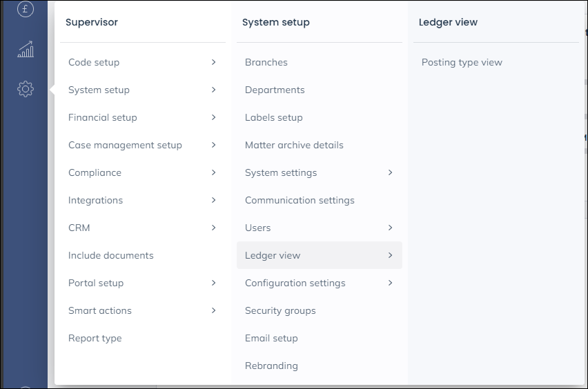Click Report type in Supervisor menu
The image size is (588, 389).
pos(95,338)
